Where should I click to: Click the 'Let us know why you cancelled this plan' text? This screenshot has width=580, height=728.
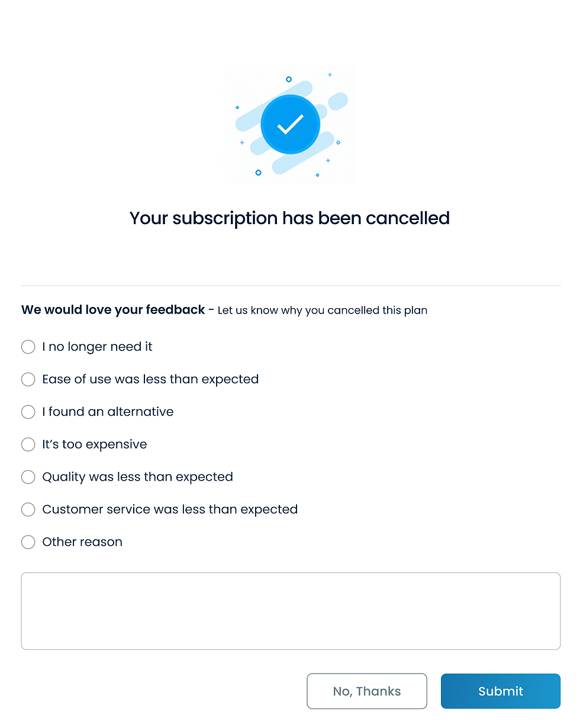coord(323,310)
